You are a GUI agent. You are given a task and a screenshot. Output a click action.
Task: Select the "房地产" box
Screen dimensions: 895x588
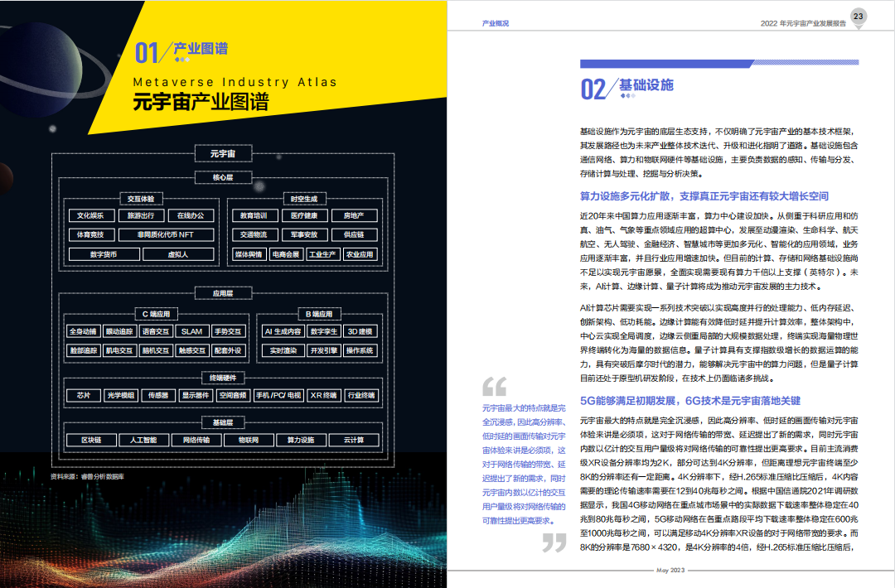click(355, 215)
